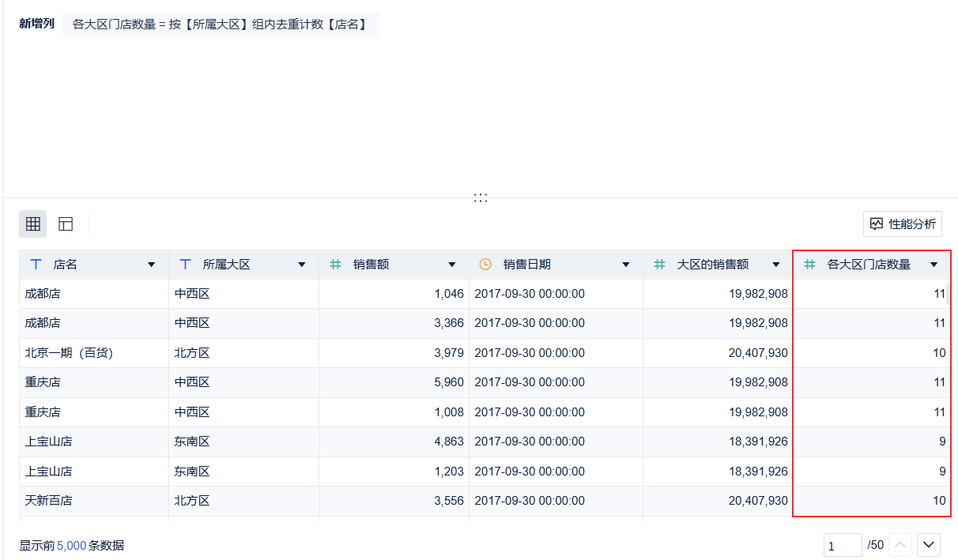This screenshot has width=958, height=560.
Task: Open the 店名 column dropdown arrow
Action: tap(152, 265)
